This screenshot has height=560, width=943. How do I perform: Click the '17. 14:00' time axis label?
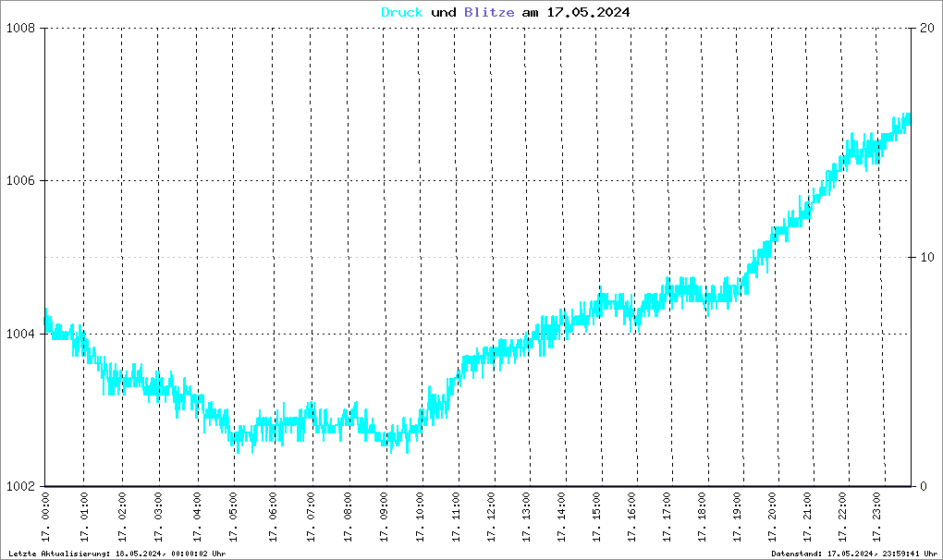[x=562, y=517]
